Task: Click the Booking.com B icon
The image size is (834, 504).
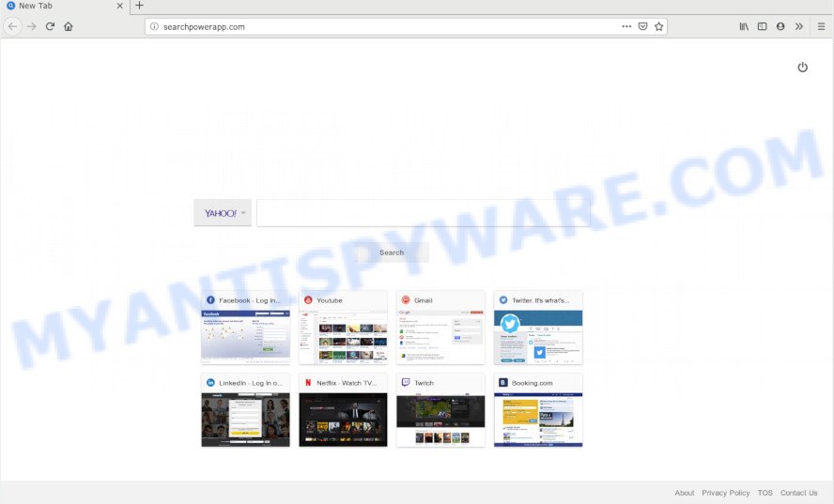Action: (503, 383)
